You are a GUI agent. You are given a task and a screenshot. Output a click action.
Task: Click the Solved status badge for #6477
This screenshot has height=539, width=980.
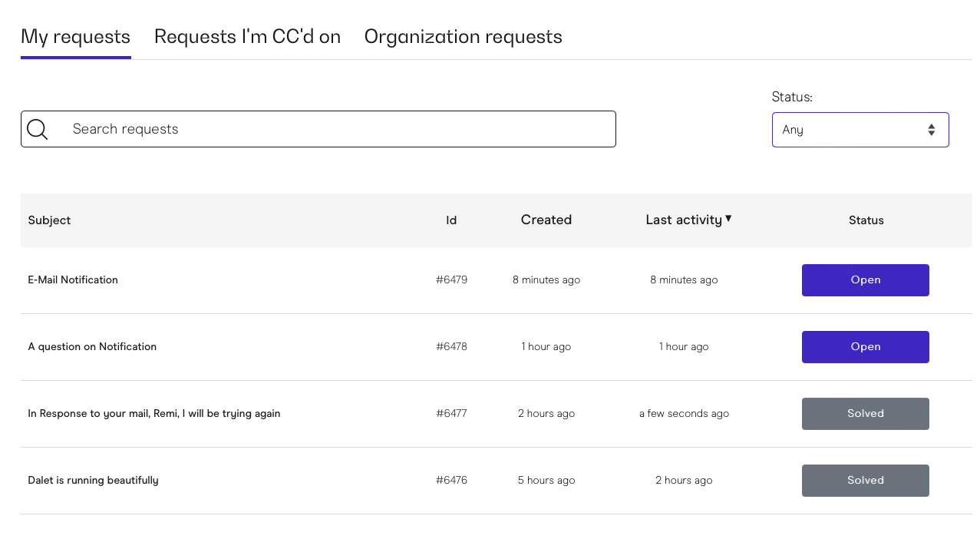coord(866,414)
